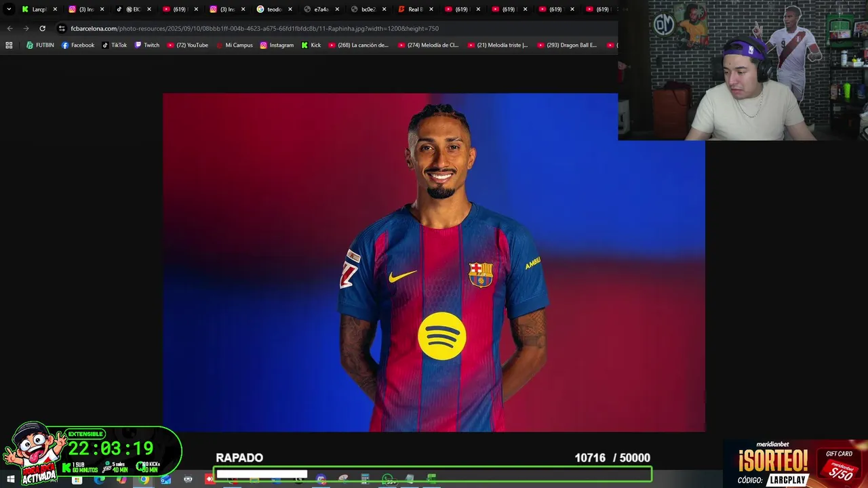Reload the page with the refresh icon

(x=42, y=28)
